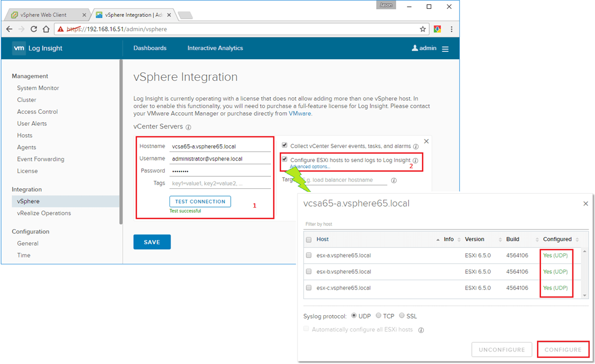Click the vCenter Servers info icon
The image size is (595, 364).
point(188,127)
